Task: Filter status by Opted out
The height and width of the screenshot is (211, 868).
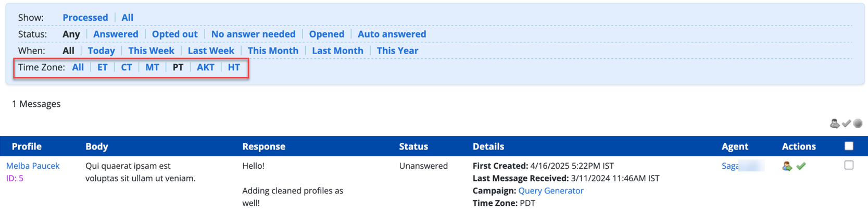Action: tap(174, 34)
